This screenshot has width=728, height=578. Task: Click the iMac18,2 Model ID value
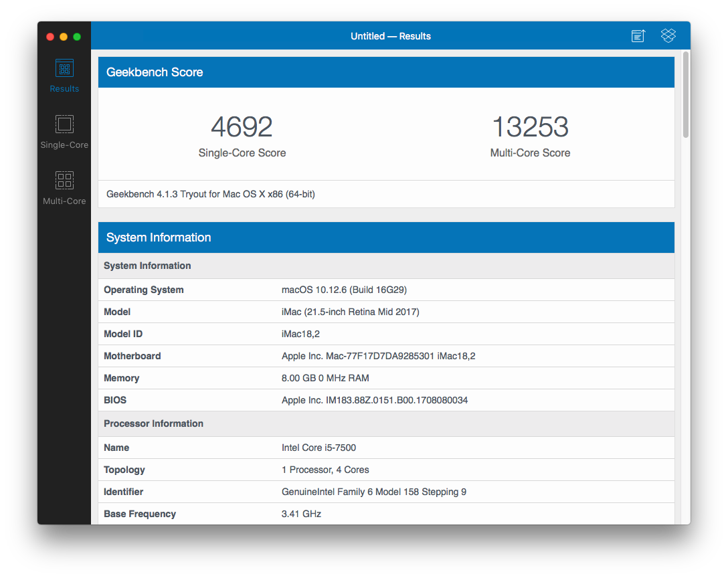306,334
